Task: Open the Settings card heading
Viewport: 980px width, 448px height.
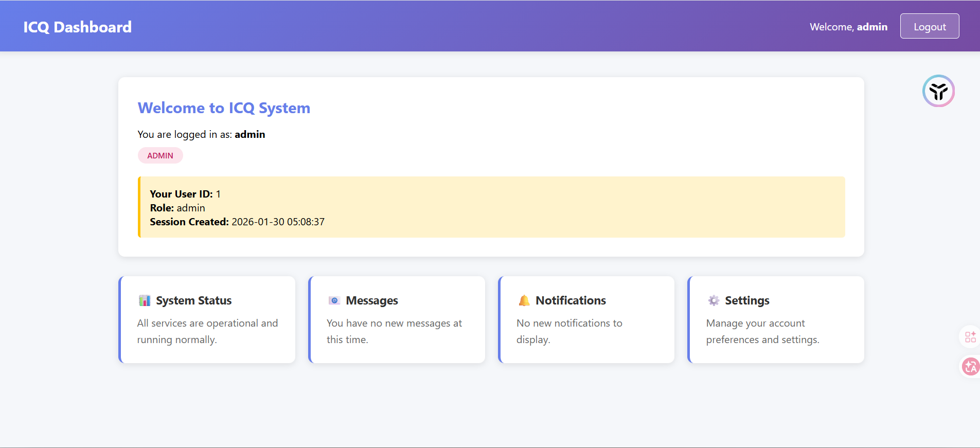Action: [x=747, y=300]
